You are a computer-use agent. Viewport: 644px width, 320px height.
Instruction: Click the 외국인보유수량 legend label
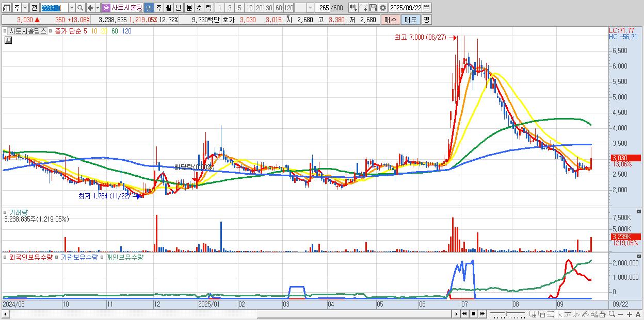click(x=30, y=257)
